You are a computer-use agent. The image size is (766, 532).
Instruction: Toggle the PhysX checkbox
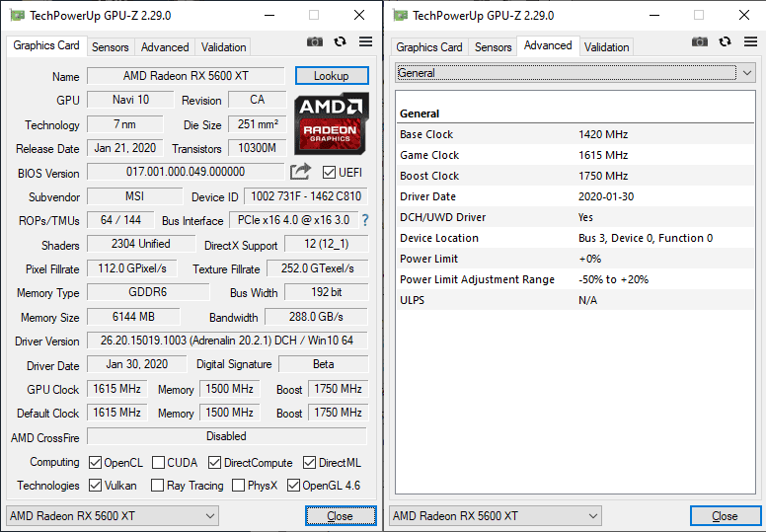239,486
